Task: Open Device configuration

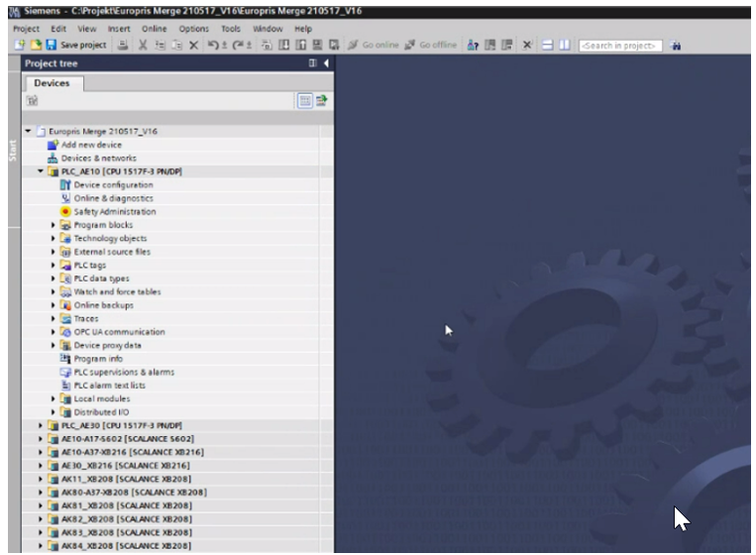Action: (113, 184)
